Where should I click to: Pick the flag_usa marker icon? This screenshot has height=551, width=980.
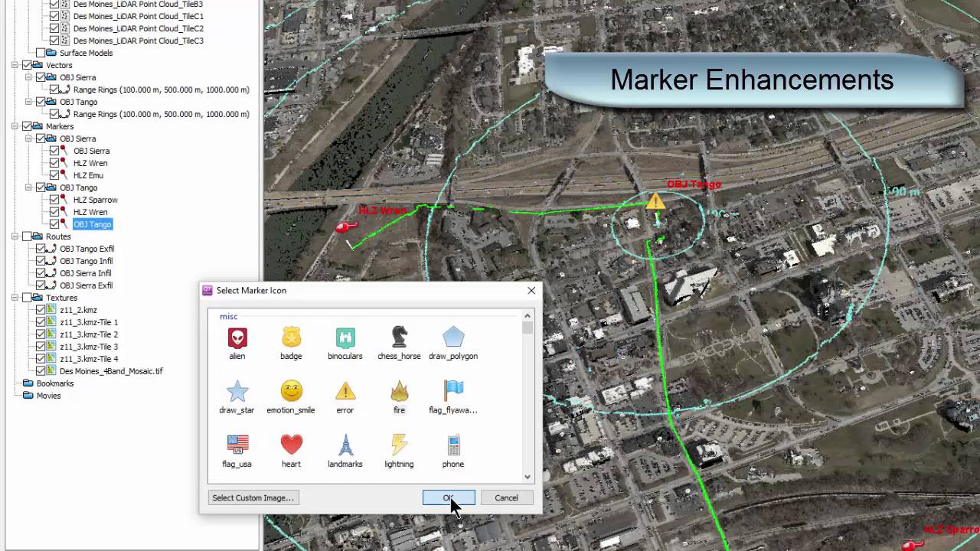237,445
